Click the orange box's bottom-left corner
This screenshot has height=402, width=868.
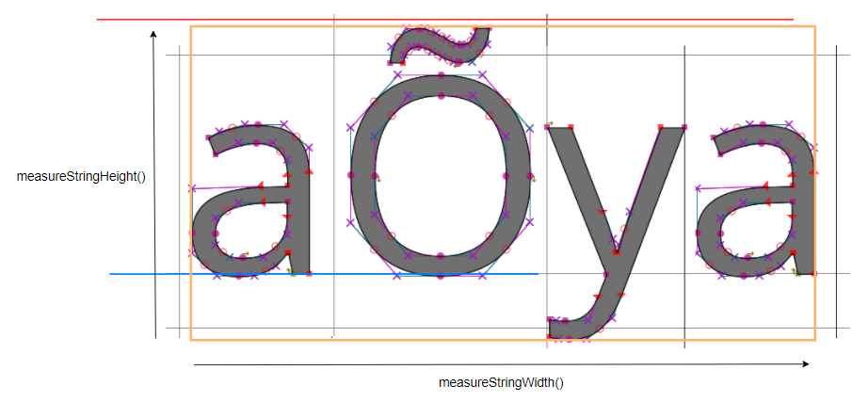point(191,340)
